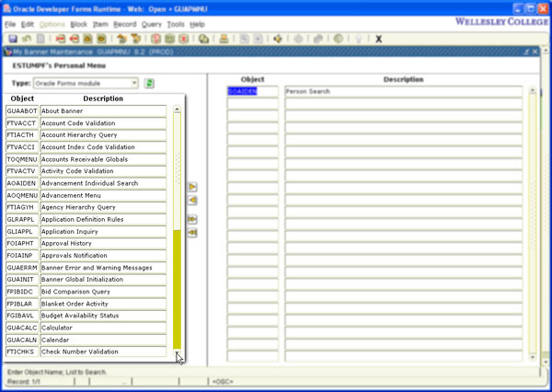Go to Previous Record via toolbar
Viewport: 552px width, 392px height.
(88, 39)
